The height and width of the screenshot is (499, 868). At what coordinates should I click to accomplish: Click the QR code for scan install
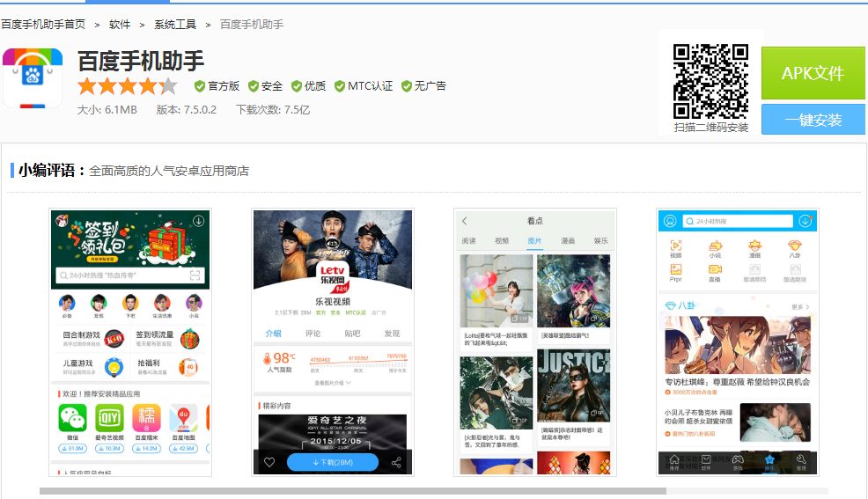point(710,82)
